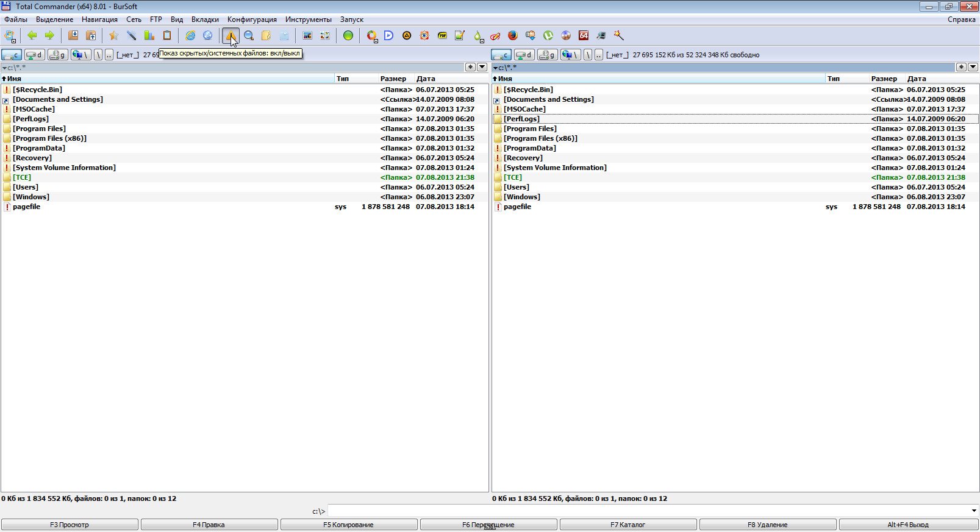Screen dimensions: 980x532
Task: Click the green circle toolbar icon
Action: [x=348, y=35]
